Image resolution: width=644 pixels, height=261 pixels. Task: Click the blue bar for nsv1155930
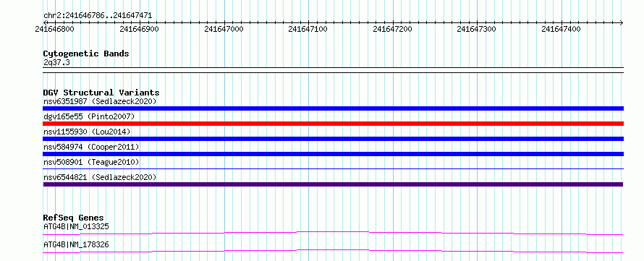333,139
